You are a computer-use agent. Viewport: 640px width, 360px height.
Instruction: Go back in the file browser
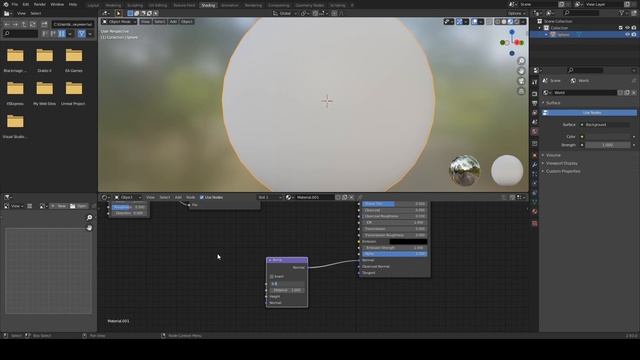tap(7, 24)
